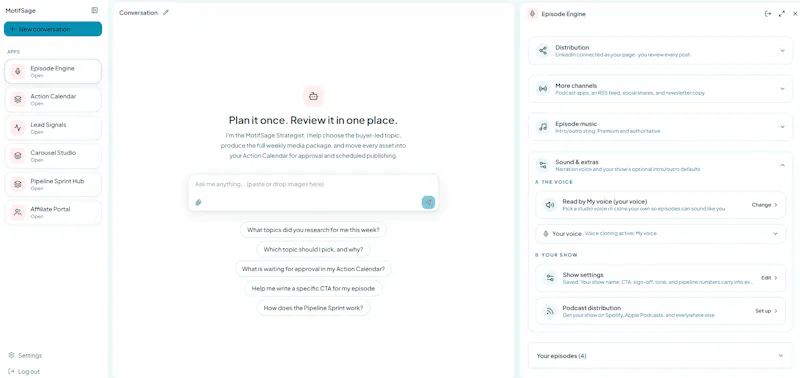The image size is (800, 378).
Task: Pop out the Episode Engine panel
Action: tap(768, 14)
